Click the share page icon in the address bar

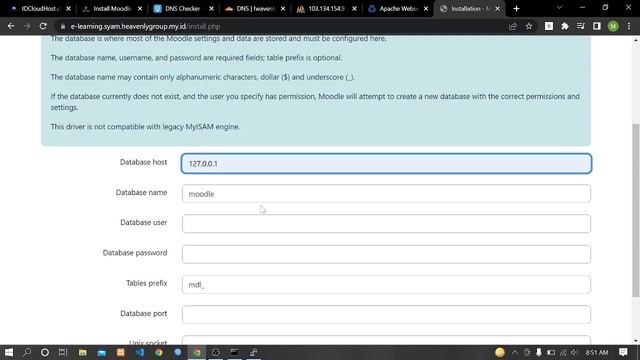(x=513, y=26)
